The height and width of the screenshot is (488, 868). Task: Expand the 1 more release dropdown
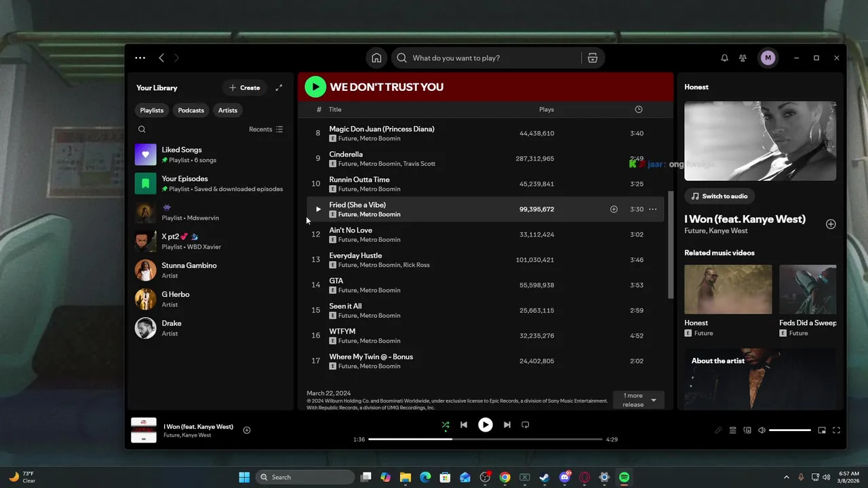[x=639, y=400]
